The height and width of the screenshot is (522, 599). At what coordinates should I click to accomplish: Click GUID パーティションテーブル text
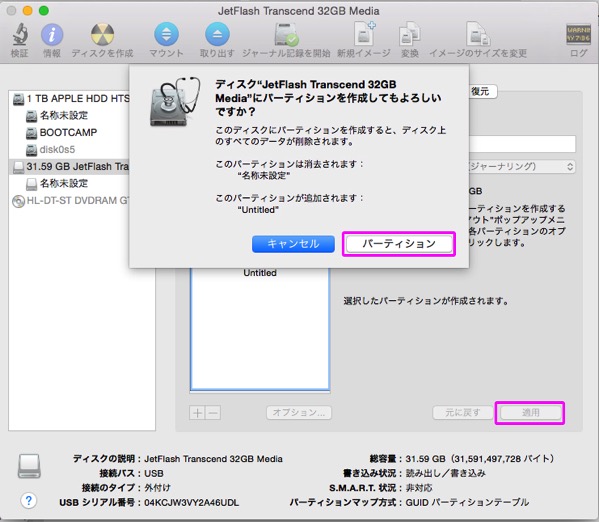pos(467,502)
